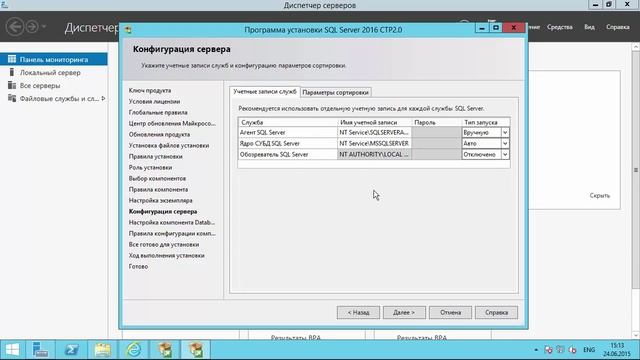Click the < Назад button
The height and width of the screenshot is (360, 640).
pos(358,312)
